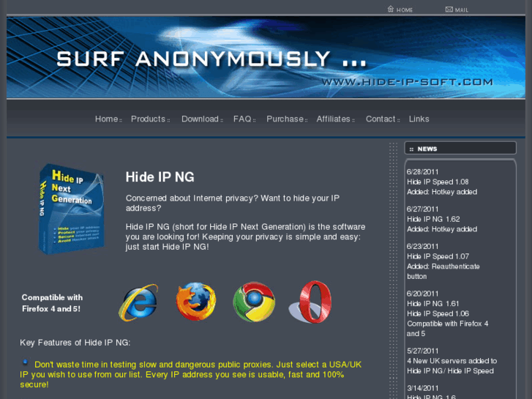The image size is (532, 399).
Task: Click Hide IP NG 1.61 news entry
Action: tap(433, 304)
